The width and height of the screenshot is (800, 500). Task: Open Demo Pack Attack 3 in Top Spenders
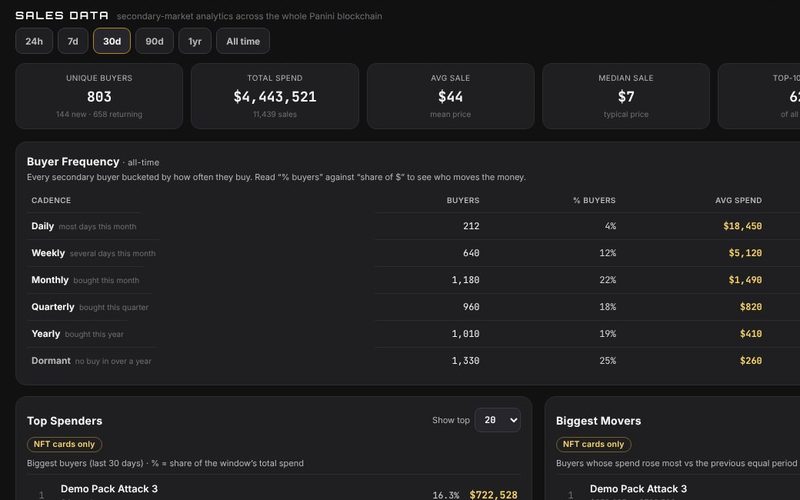tap(109, 489)
